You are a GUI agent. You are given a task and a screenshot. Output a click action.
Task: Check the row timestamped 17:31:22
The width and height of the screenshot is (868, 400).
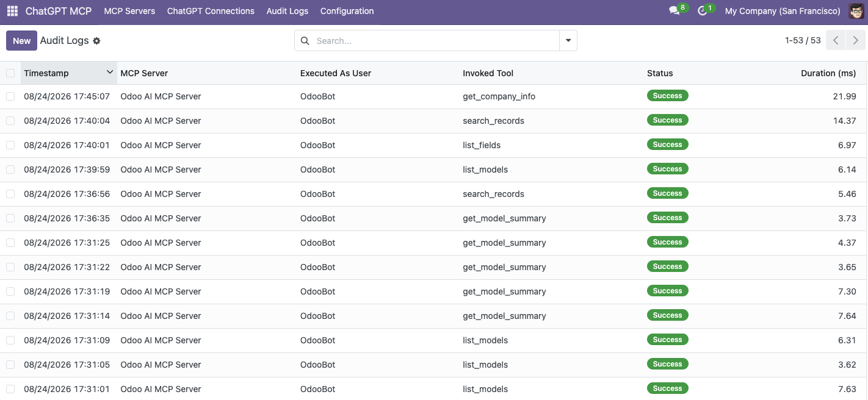(x=10, y=267)
